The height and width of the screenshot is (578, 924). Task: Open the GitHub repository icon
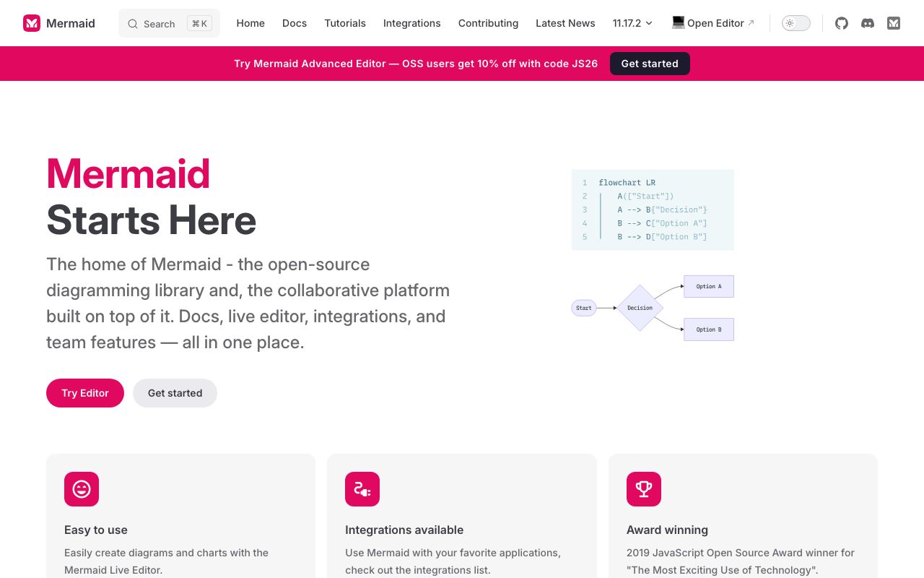(x=842, y=23)
